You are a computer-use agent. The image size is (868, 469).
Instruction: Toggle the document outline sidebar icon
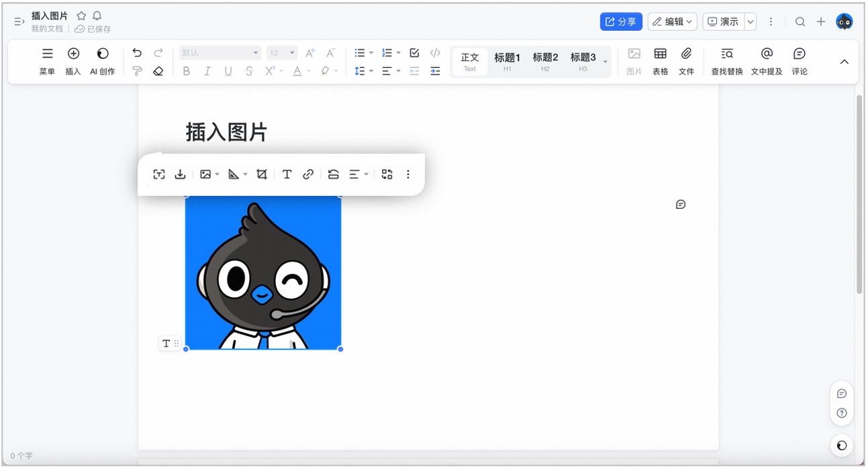(x=19, y=22)
